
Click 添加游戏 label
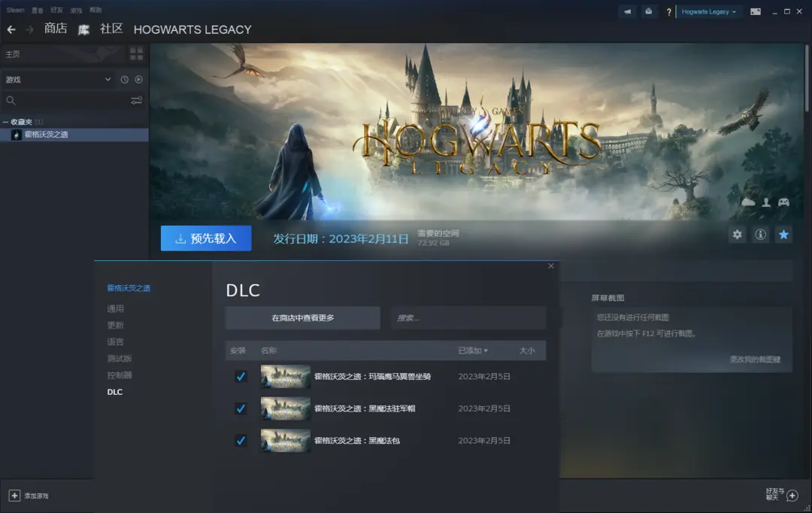[36, 496]
